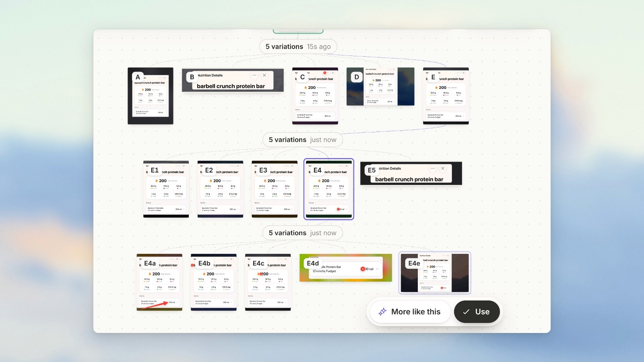644x362 pixels.
Task: Select variation thumbnail E2
Action: 220,189
